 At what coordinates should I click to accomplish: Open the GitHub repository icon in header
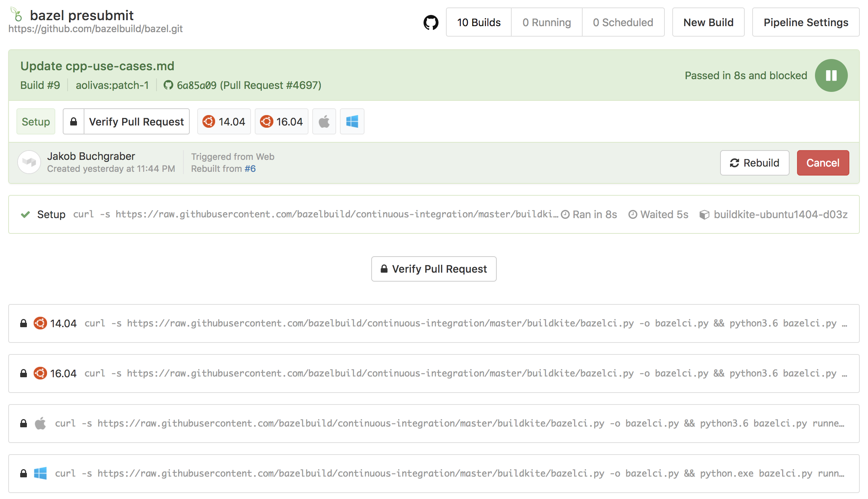pyautogui.click(x=431, y=22)
